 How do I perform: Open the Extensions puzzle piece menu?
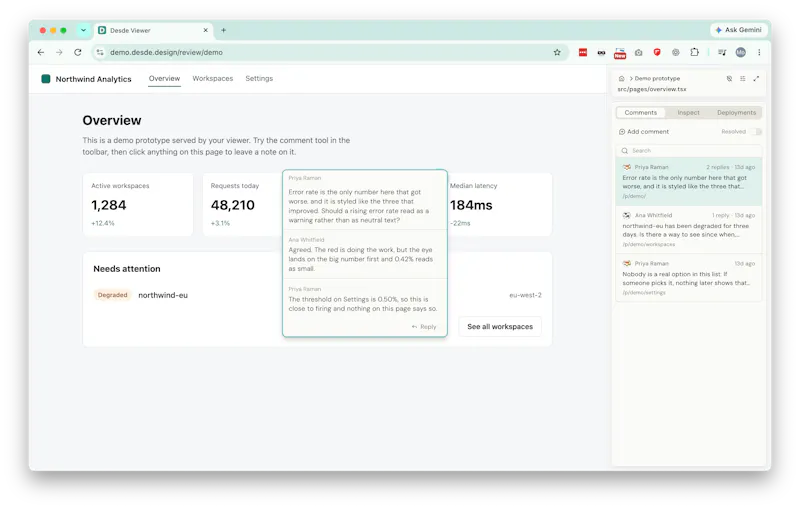tap(694, 52)
